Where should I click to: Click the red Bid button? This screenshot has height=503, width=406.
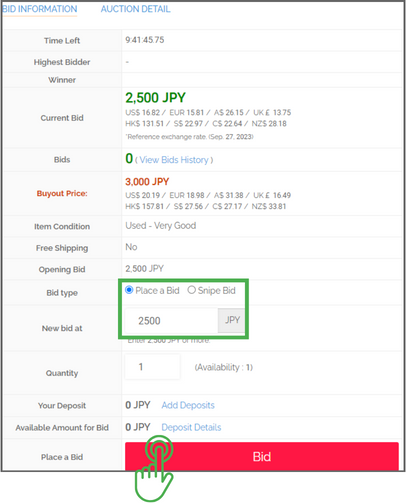coord(262,456)
